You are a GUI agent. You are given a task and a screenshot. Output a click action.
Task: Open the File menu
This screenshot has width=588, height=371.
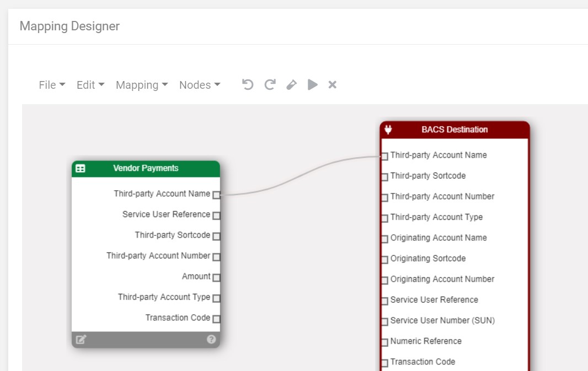coord(52,85)
